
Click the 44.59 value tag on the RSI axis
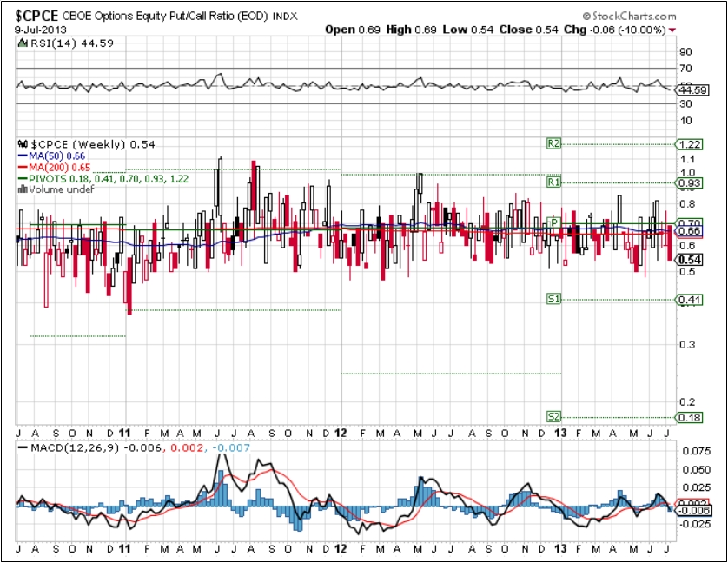point(692,90)
